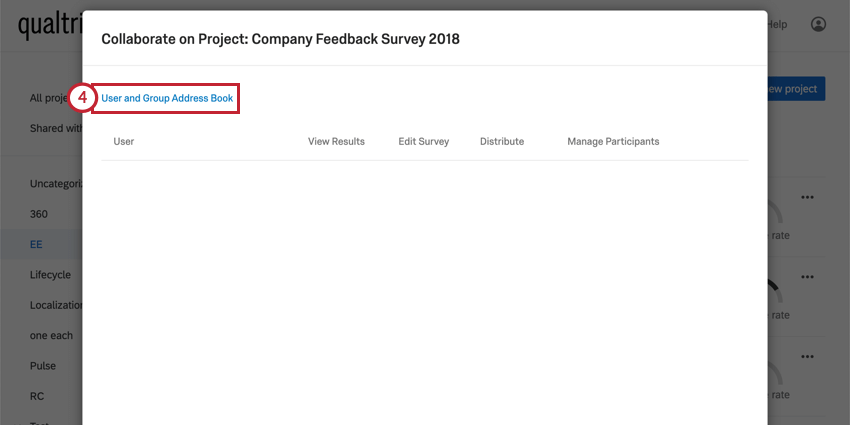Click the View Results column header

point(336,141)
